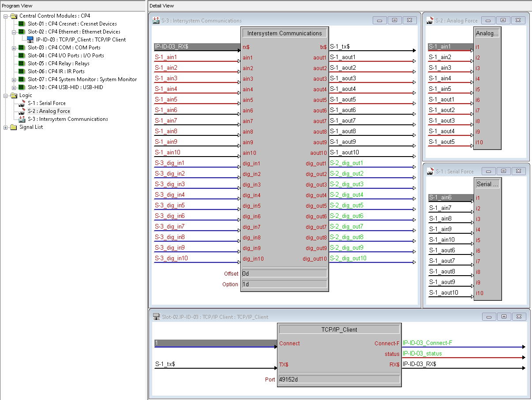
Task: Click the Slot-01 CP4 Cresnet chip icon
Action: (22, 24)
